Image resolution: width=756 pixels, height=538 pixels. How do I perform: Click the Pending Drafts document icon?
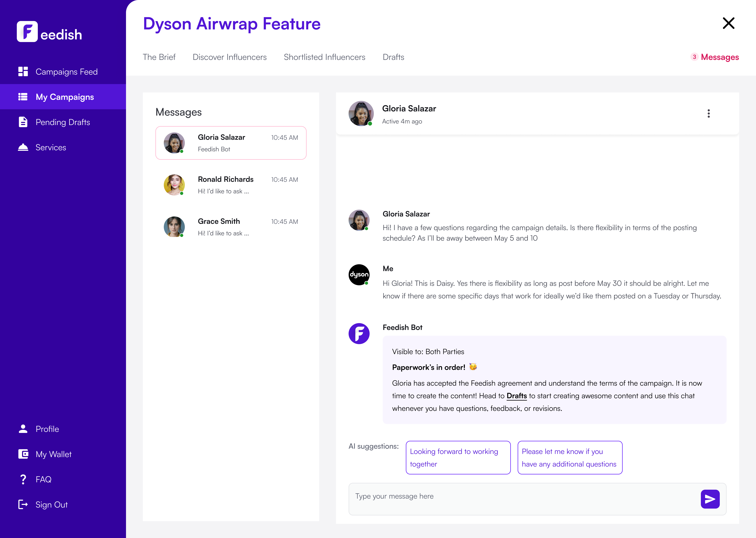click(23, 122)
